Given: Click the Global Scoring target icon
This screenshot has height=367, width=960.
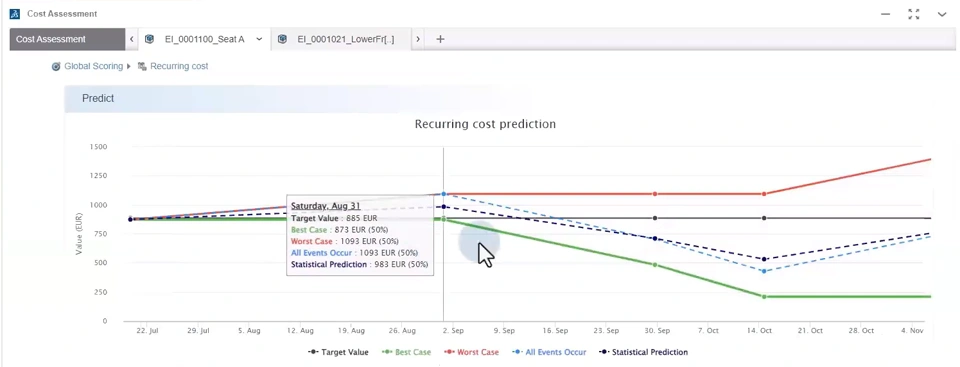Looking at the screenshot, I should click(56, 66).
